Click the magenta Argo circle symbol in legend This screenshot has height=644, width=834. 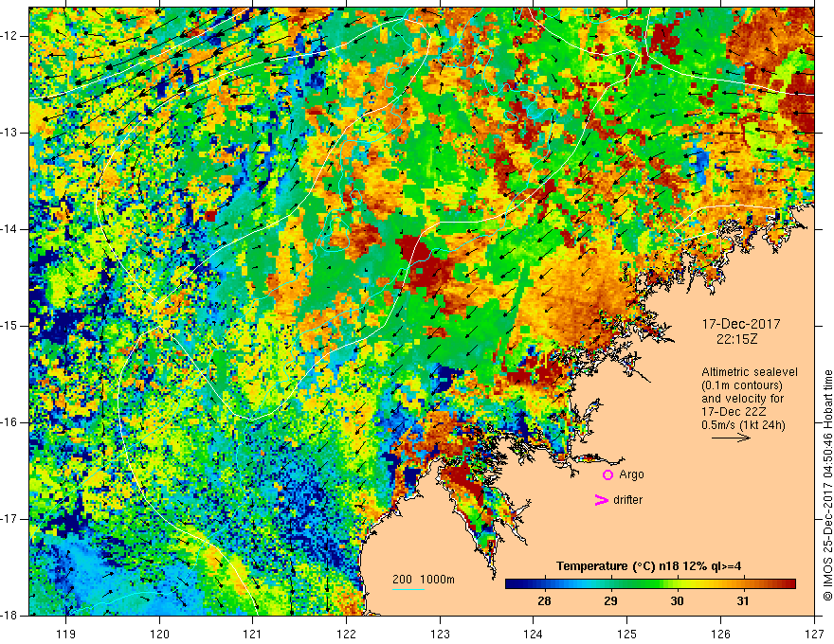point(607,474)
